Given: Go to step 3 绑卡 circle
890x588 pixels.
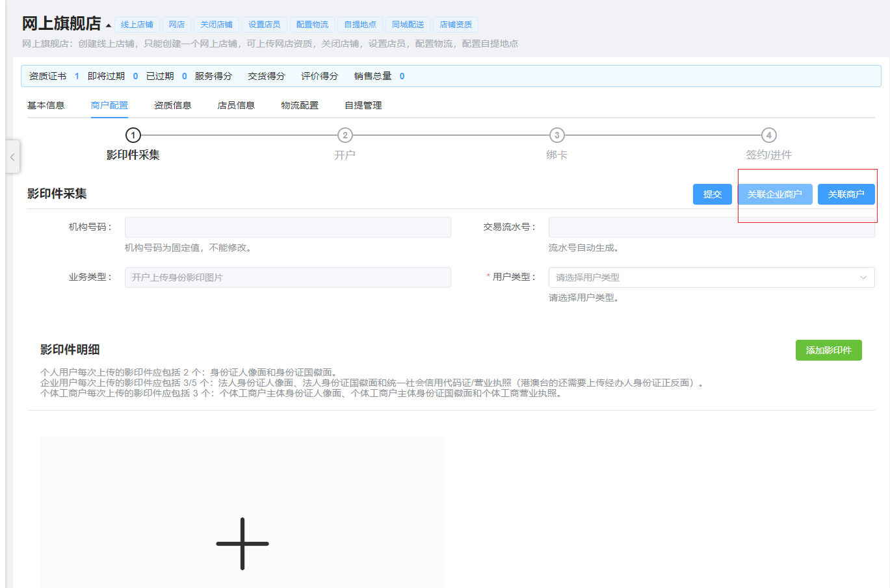Looking at the screenshot, I should pyautogui.click(x=556, y=135).
